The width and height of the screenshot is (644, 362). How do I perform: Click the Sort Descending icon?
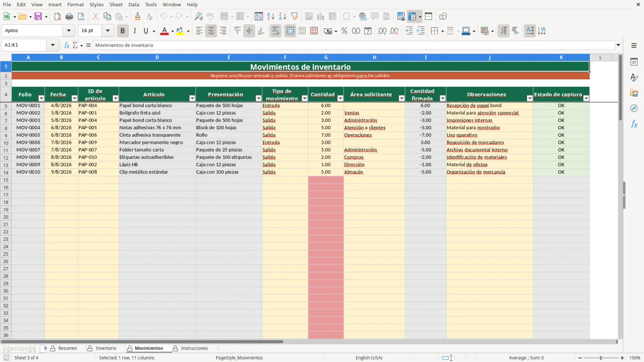pyautogui.click(x=282, y=17)
